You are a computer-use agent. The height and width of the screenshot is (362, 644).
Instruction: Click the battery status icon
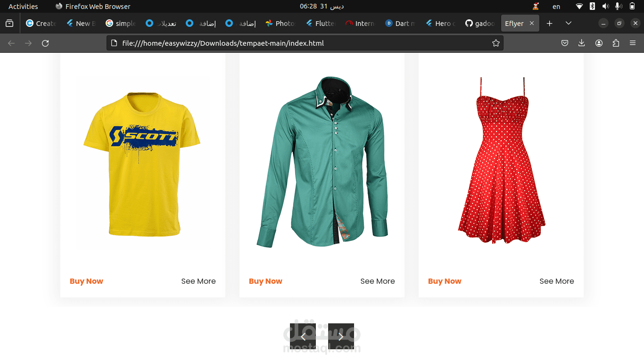(632, 7)
